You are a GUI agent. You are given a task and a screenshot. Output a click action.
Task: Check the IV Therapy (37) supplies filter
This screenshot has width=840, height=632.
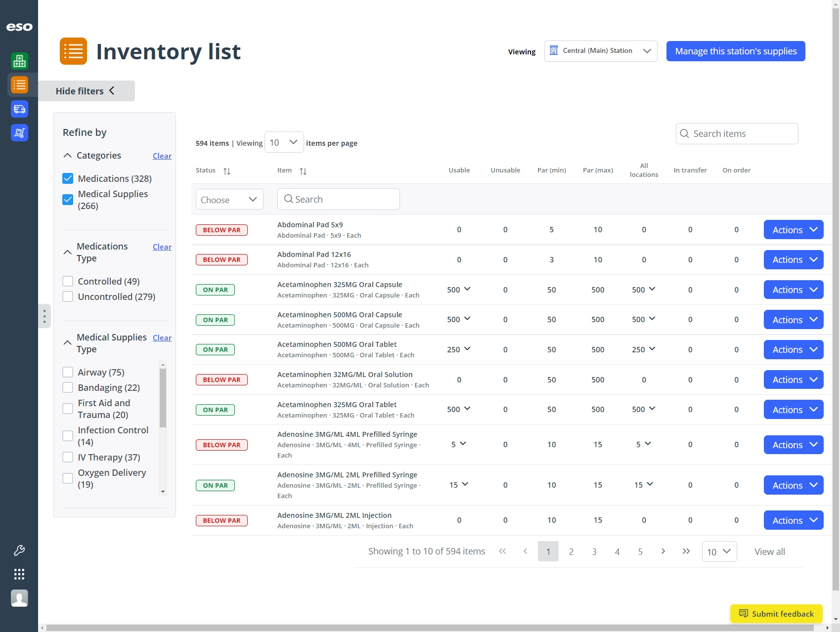tap(68, 457)
